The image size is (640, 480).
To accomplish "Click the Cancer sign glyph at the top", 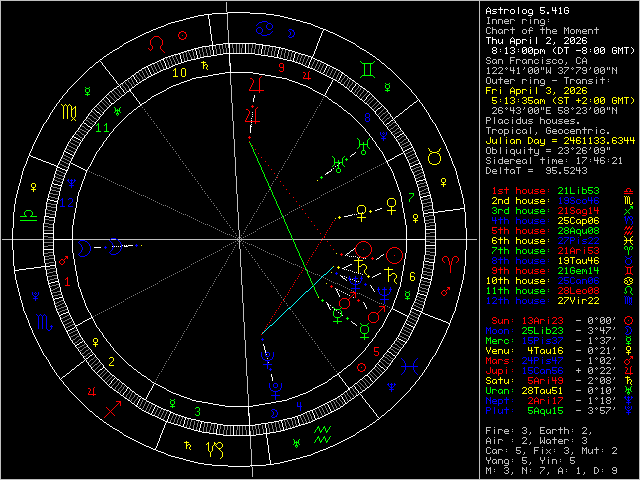I will point(263,27).
